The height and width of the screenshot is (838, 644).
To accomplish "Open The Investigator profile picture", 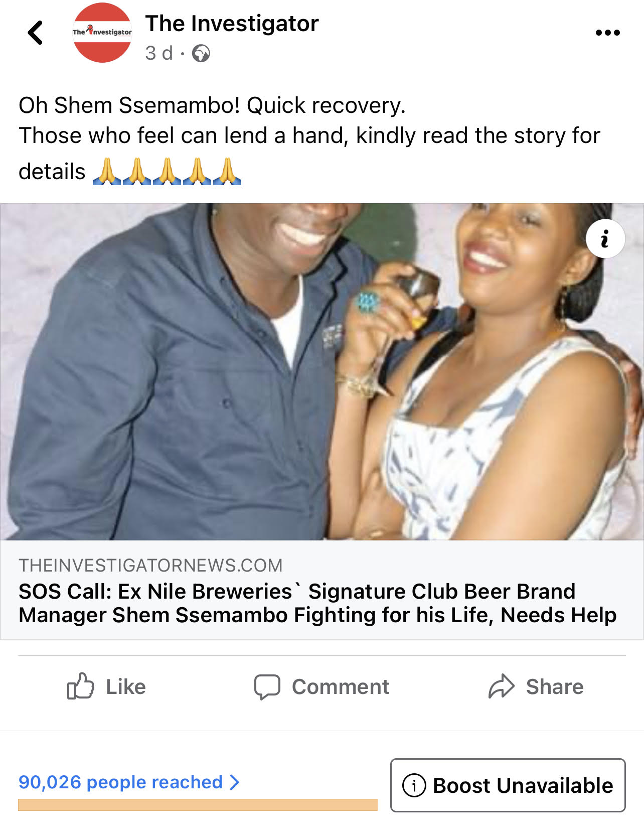I will point(102,33).
